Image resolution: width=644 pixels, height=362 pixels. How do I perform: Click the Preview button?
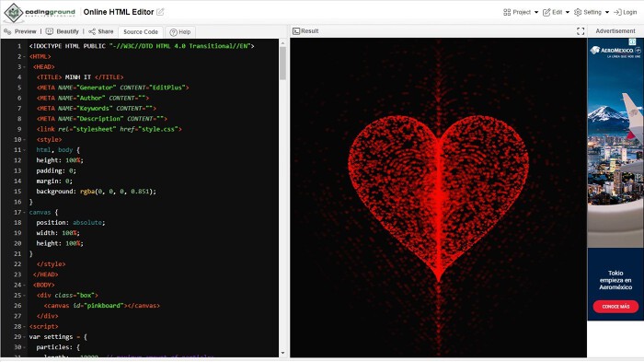coord(19,31)
